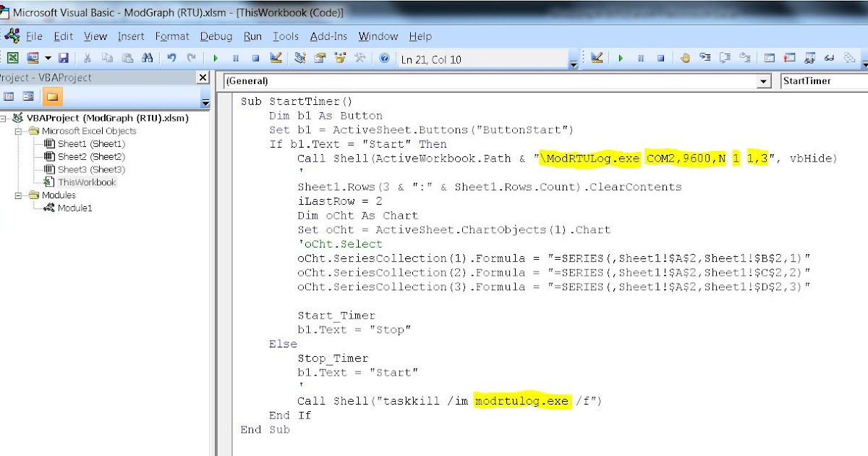
Task: Open the Insert UserForm dropdown arrow
Action: pos(48,58)
